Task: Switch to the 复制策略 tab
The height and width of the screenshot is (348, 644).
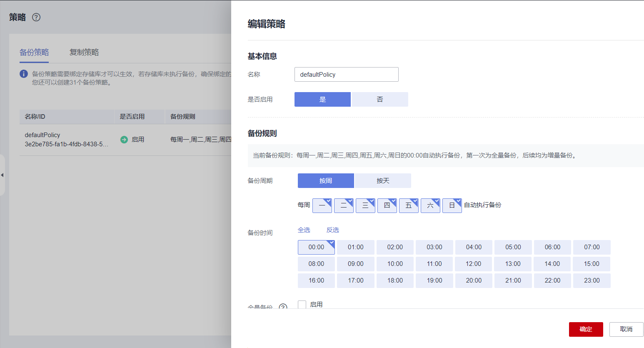Action: [84, 52]
